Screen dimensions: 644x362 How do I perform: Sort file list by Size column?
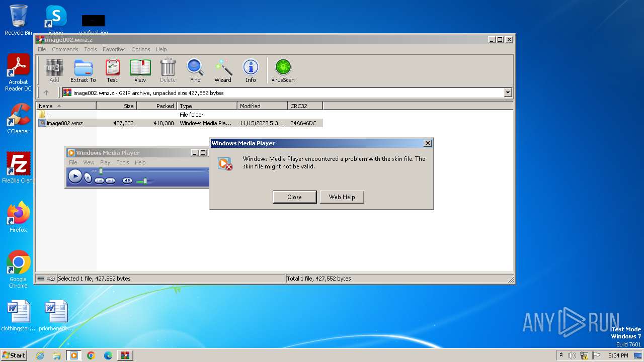[116, 106]
